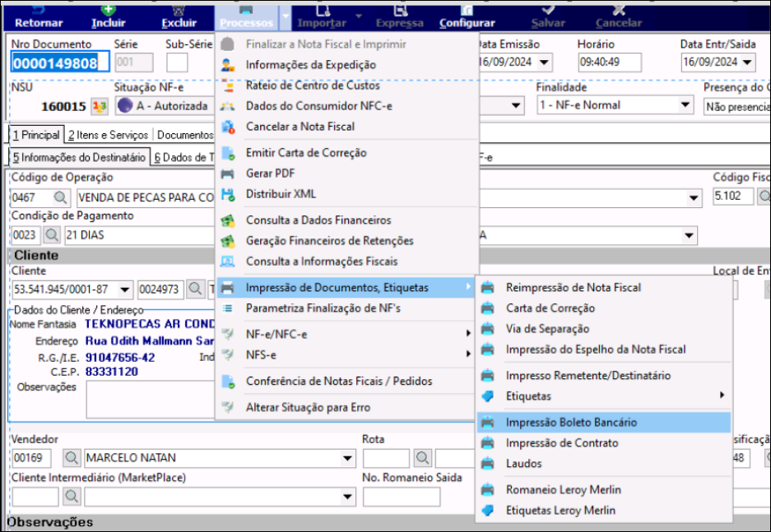Click search icon beside Vendedor 00169
The image size is (771, 532).
[72, 458]
